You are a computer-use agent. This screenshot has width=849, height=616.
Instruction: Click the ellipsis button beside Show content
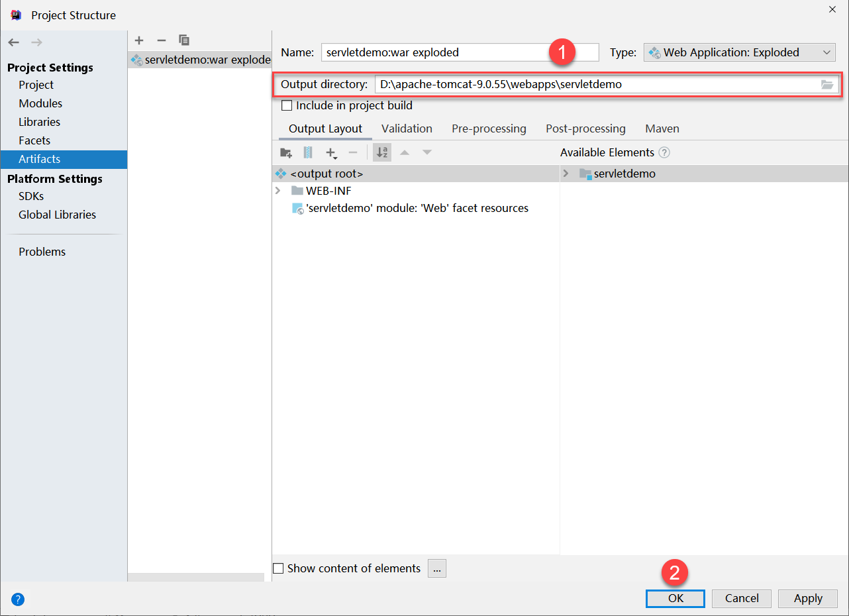coord(437,568)
